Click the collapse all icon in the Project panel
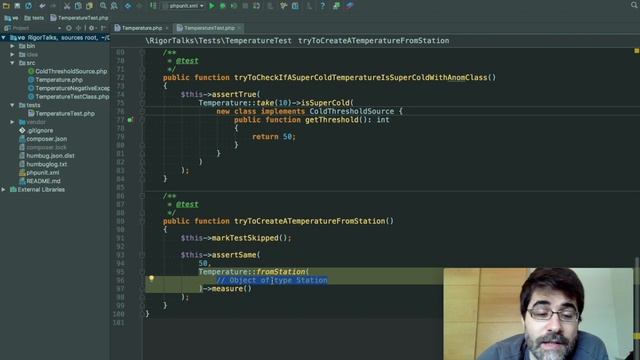The image size is (640, 360). (x=78, y=28)
